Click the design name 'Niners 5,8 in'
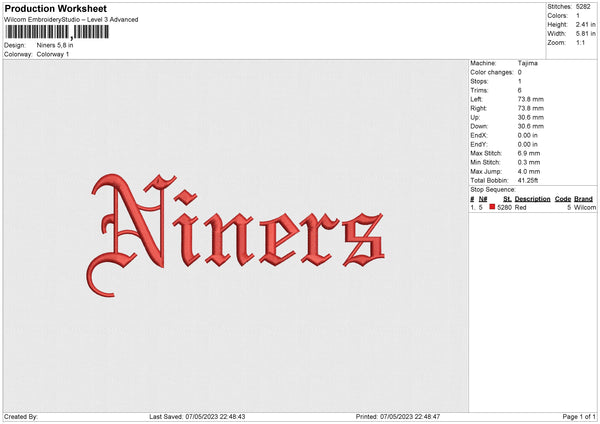The width and height of the screenshot is (600, 424). 55,45
